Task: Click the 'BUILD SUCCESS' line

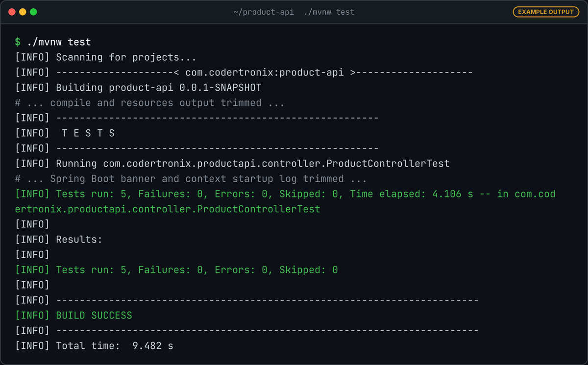Action: (x=73, y=316)
